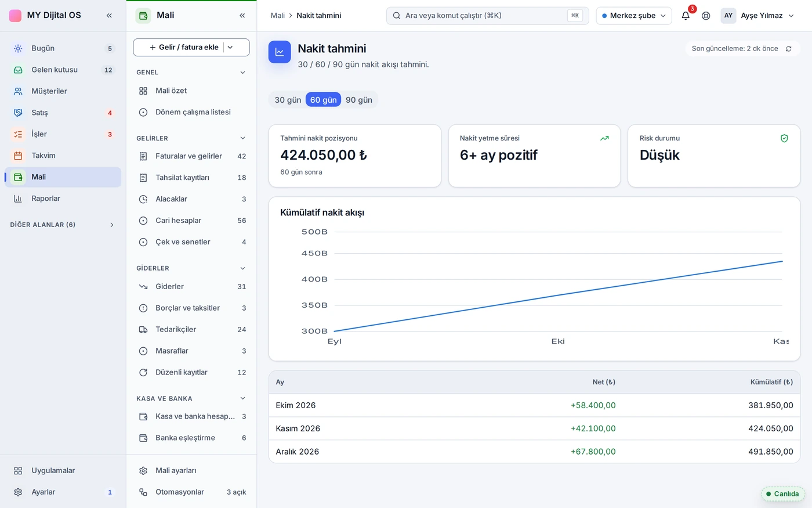
Task: Refresh the last updated data icon
Action: coord(788,49)
